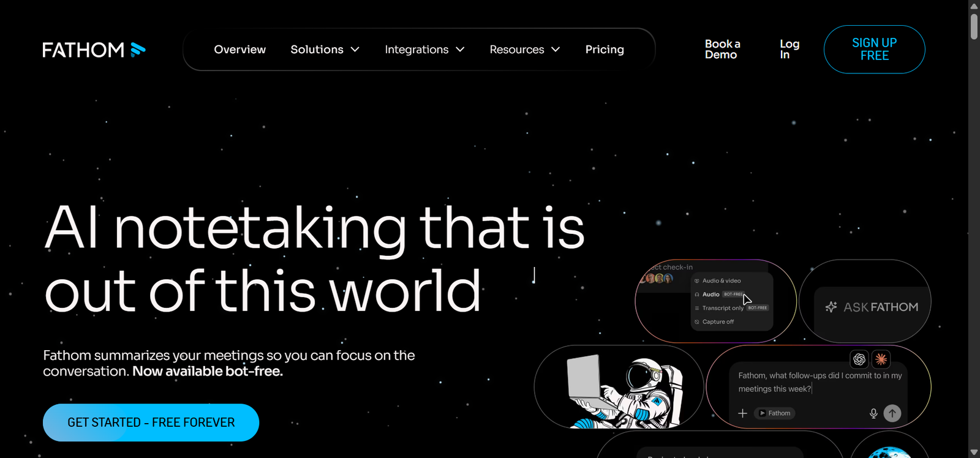This screenshot has width=980, height=458.
Task: Click the orange Claude starburst icon
Action: pyautogui.click(x=881, y=359)
